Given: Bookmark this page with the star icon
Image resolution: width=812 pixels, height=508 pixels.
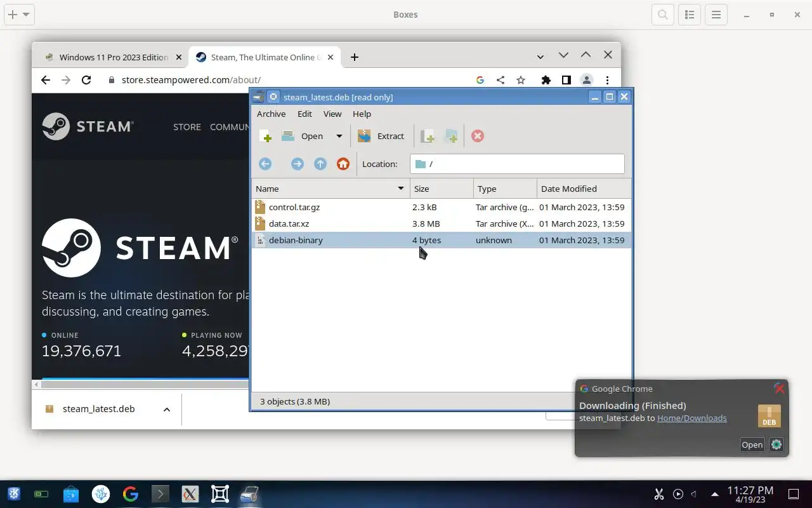Looking at the screenshot, I should [521, 80].
